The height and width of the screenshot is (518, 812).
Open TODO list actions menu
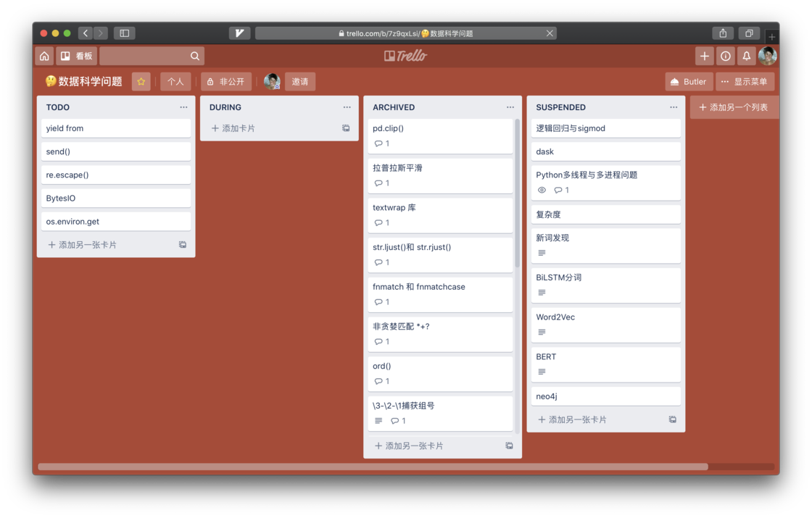(183, 107)
